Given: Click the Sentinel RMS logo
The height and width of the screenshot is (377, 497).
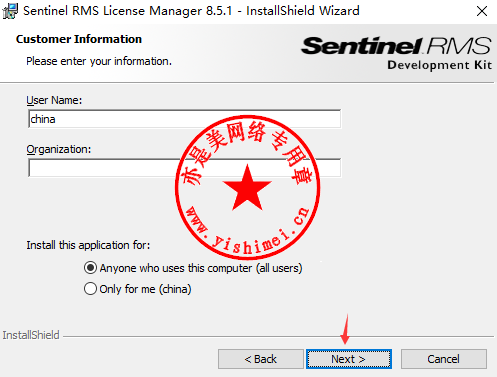Looking at the screenshot, I should [x=396, y=53].
